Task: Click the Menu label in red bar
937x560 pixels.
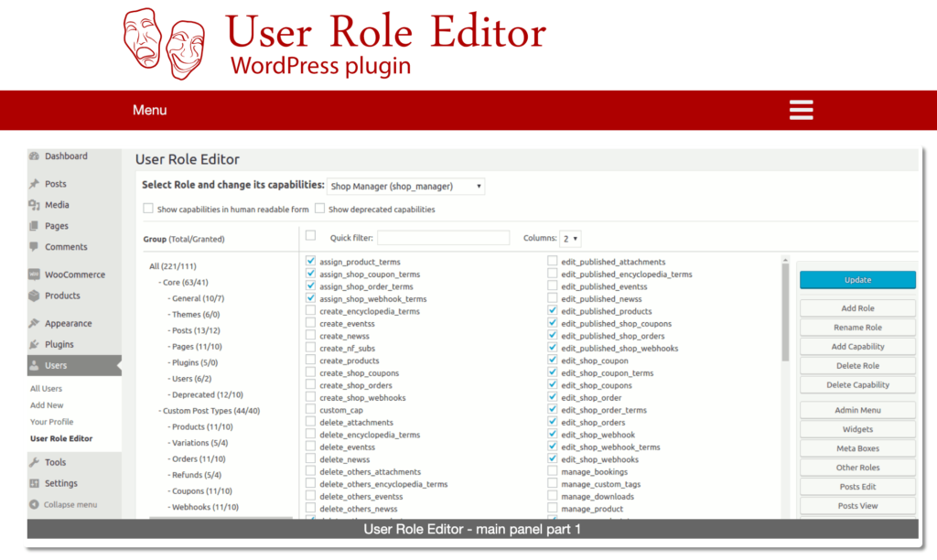Action: [149, 110]
